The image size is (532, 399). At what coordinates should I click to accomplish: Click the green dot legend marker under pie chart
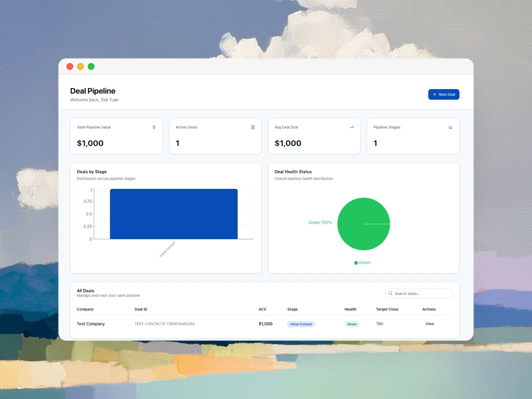coord(356,263)
